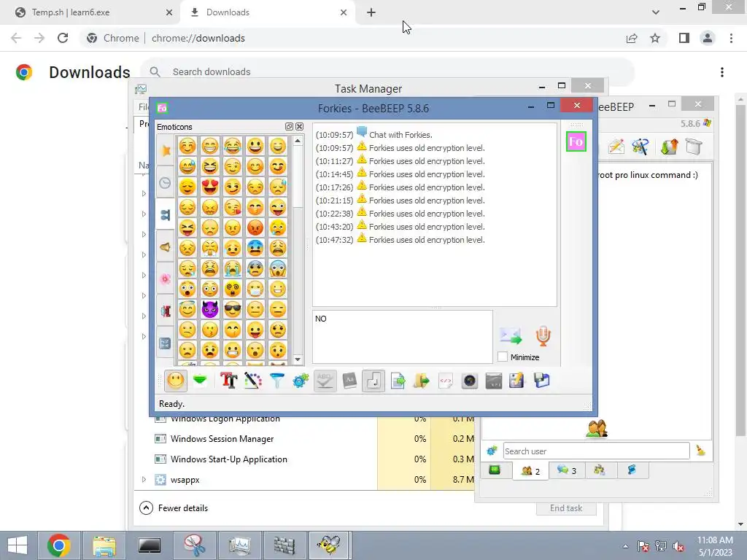Toggle the emoticons panel smiley button
The image size is (747, 560).
pos(175,381)
